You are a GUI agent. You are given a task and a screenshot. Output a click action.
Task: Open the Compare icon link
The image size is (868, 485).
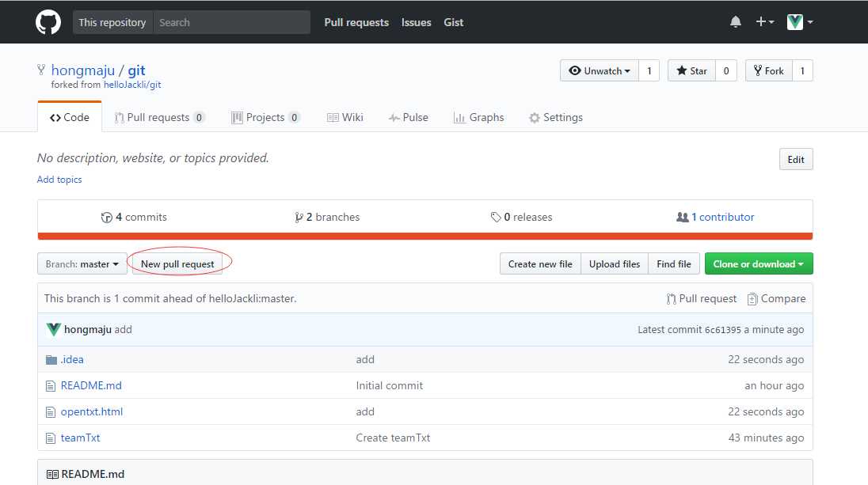pos(775,298)
